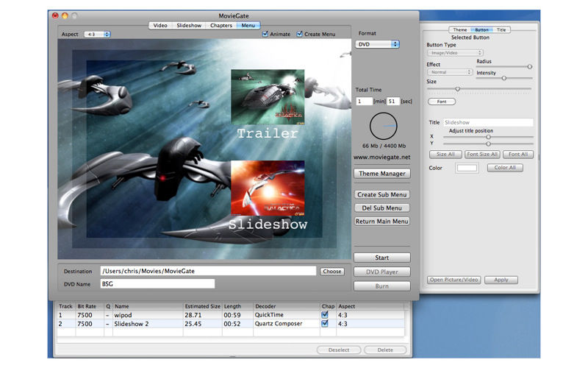Adjust the Size slider

[457, 89]
